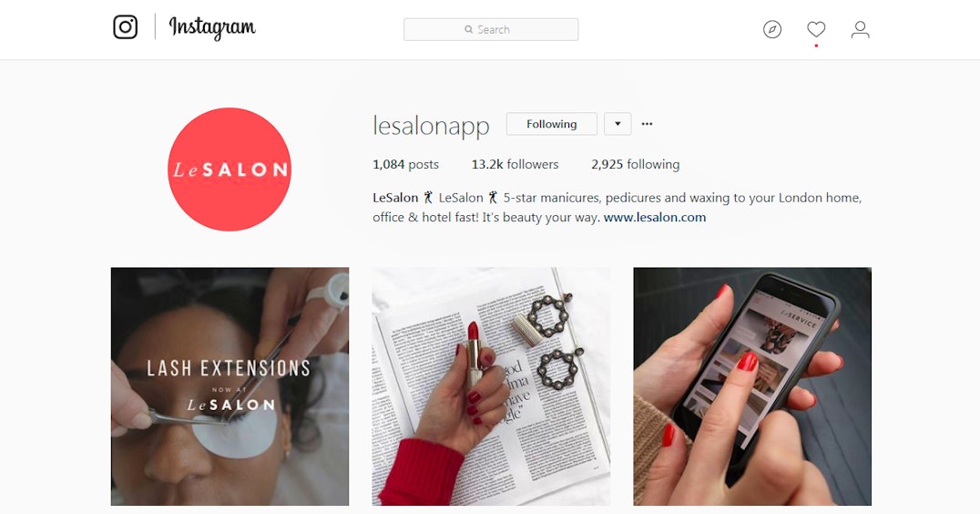Screen dimensions: 980x514
Task: Open the three-dot options menu
Action: pyautogui.click(x=647, y=124)
